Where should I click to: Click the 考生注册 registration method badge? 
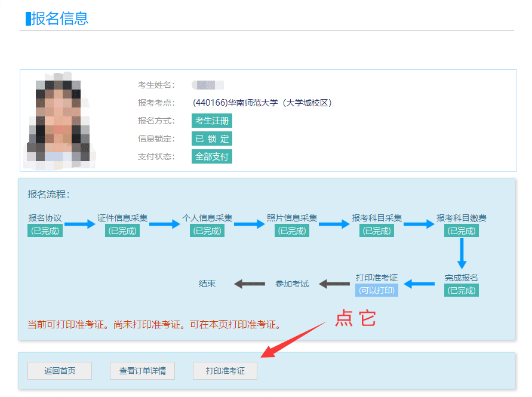coord(212,121)
